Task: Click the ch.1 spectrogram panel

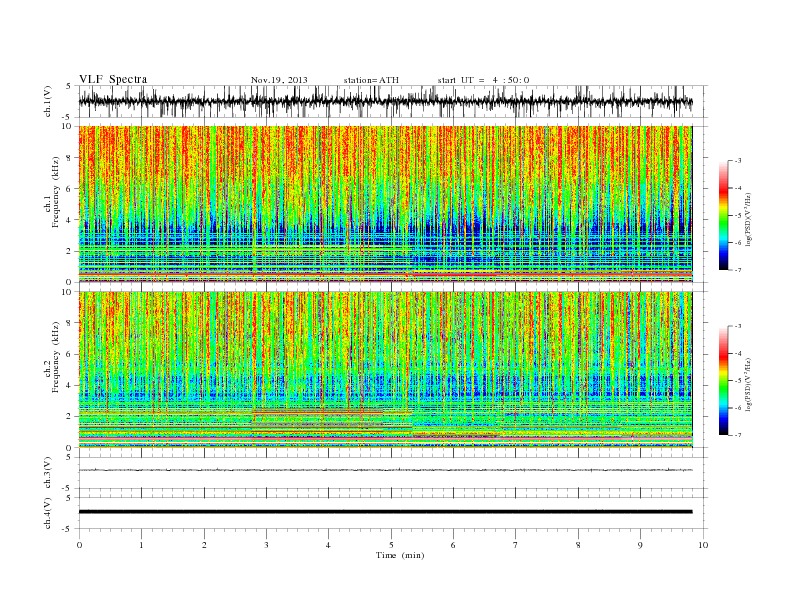Action: tap(385, 204)
